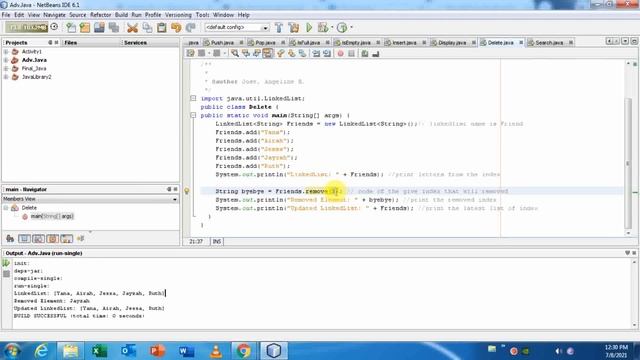640x360 pixels.
Task: Expand the Activity1 project node
Action: tap(6, 52)
